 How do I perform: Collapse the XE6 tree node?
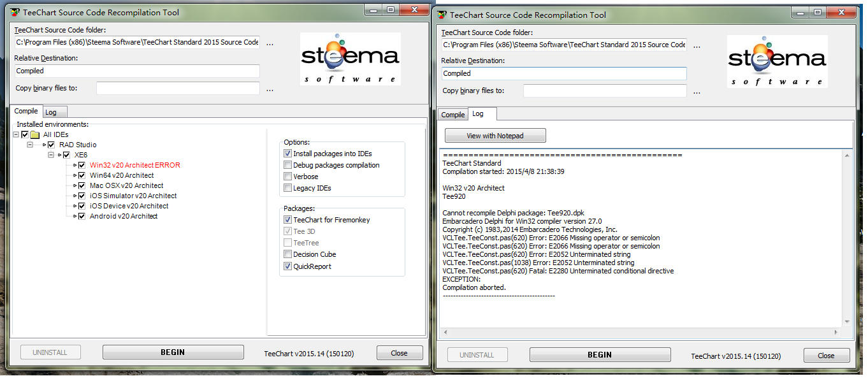pyautogui.click(x=51, y=155)
